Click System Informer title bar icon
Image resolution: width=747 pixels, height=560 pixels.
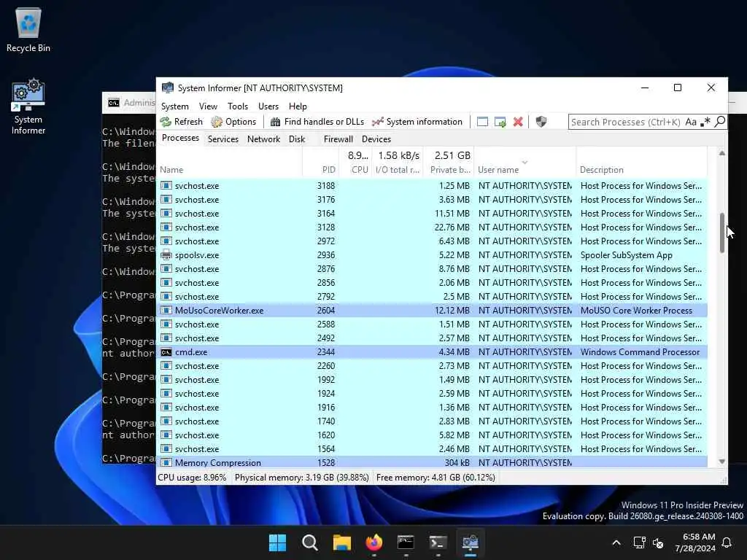click(x=168, y=87)
